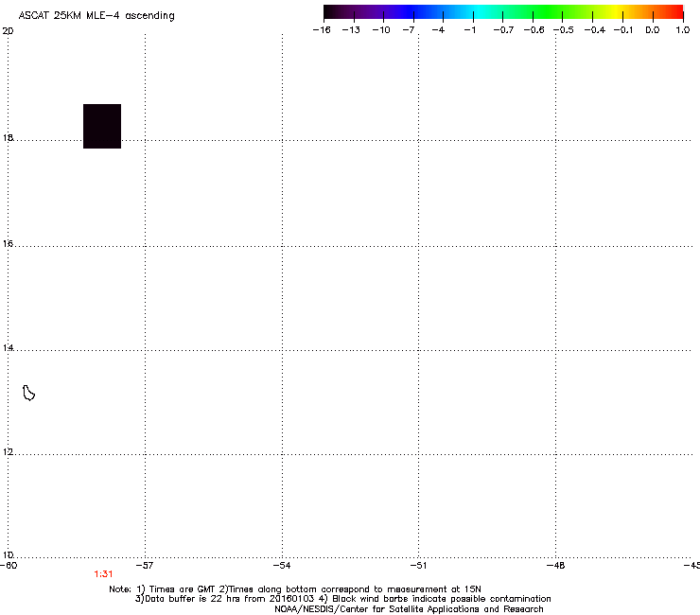This screenshot has height=615, width=700.
Task: Click the red 1:31 time label
Action: 103,574
